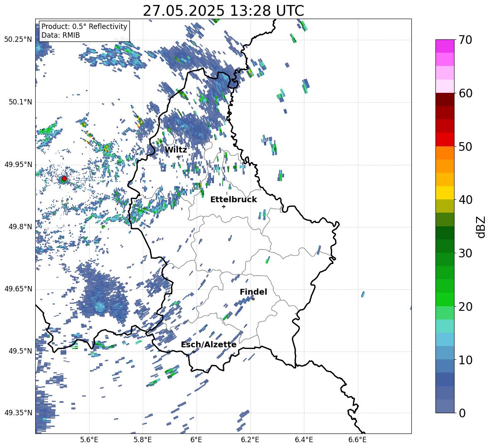Pick the yellow colorbar swatch above 40
491x448 pixels.
click(x=445, y=193)
